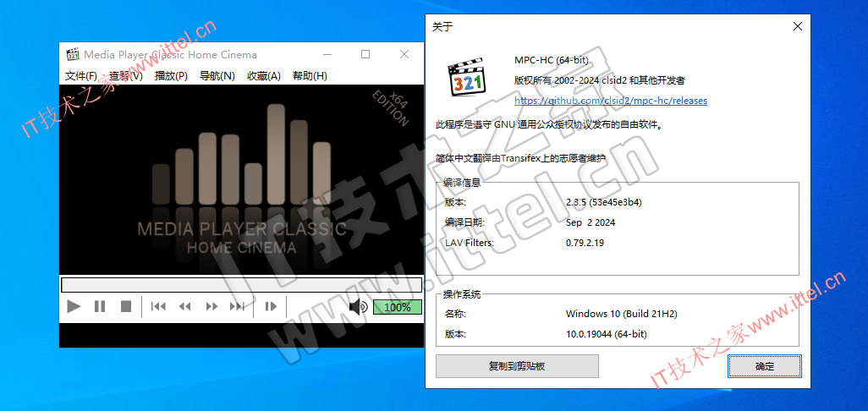Click the MPC-HC (64-bit) title text
Viewport: 868px width, 411px height.
pyautogui.click(x=552, y=60)
